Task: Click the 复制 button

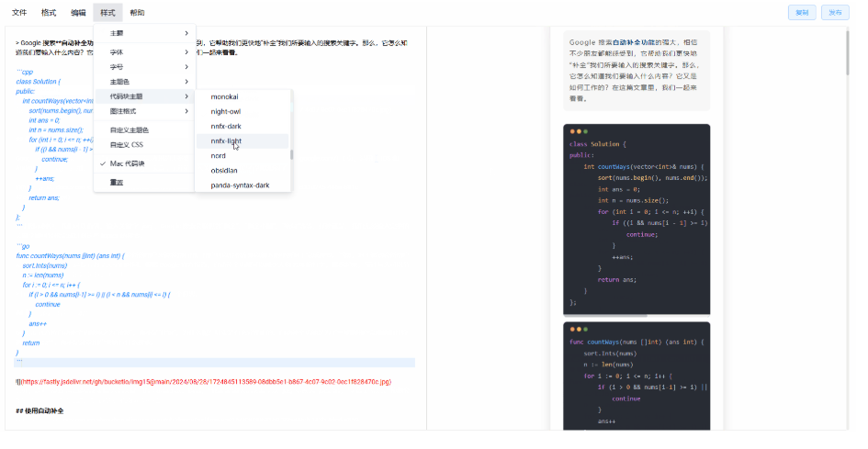Action: pos(802,13)
